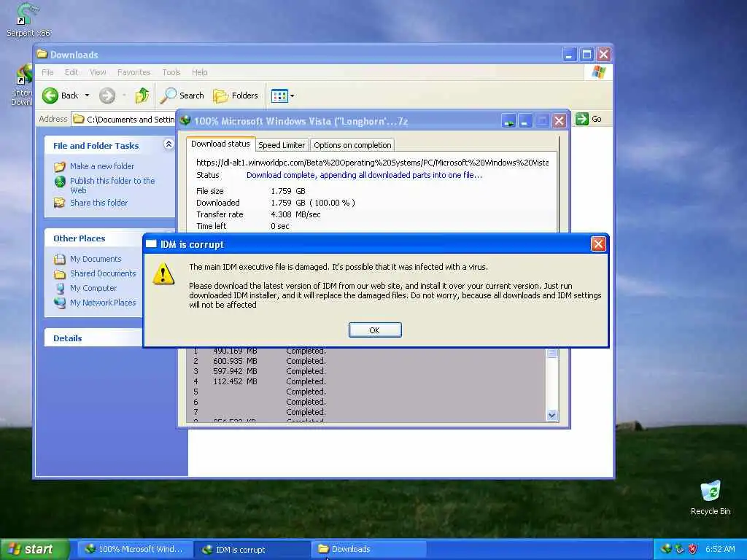Open the Recycle Bin
The image size is (747, 560).
coord(711,498)
